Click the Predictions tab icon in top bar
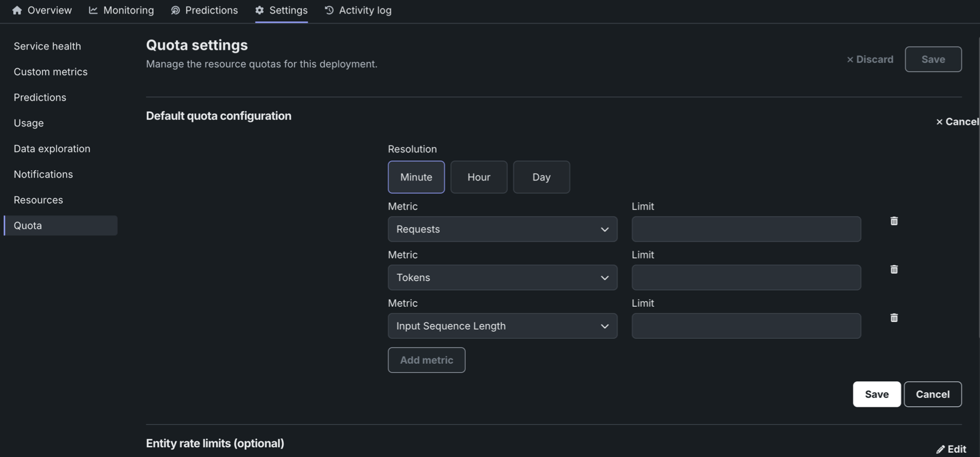 (175, 10)
